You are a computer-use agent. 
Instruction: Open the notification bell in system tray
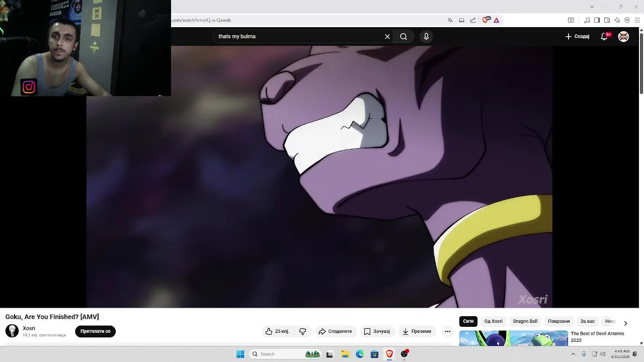(635, 354)
